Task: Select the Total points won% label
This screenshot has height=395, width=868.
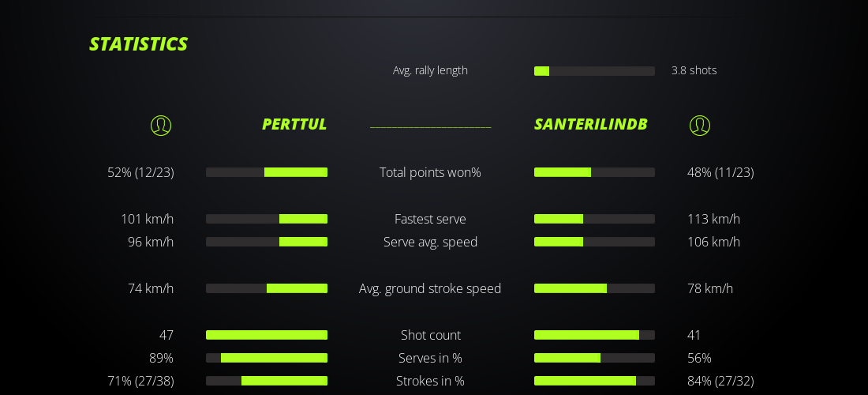Action: [430, 172]
